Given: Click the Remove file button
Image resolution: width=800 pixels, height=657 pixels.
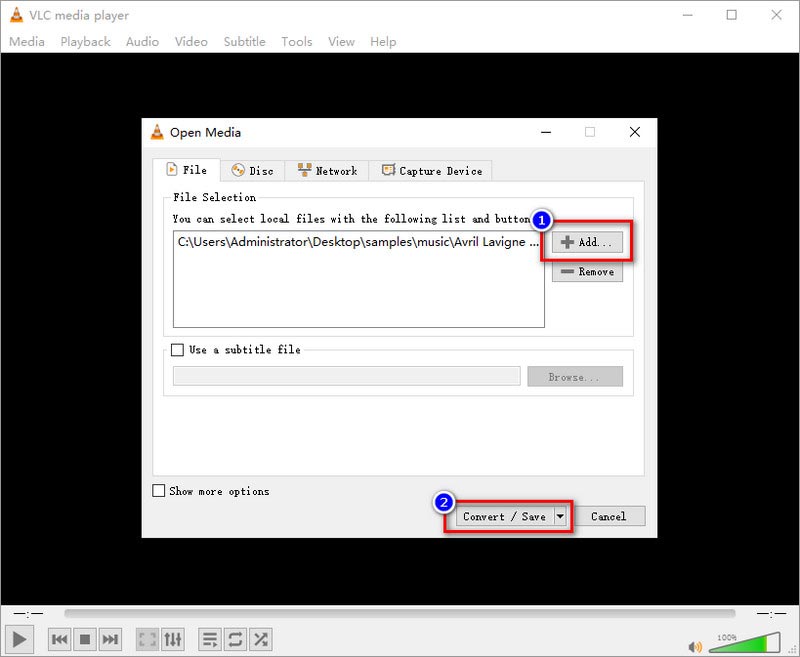Looking at the screenshot, I should point(587,272).
